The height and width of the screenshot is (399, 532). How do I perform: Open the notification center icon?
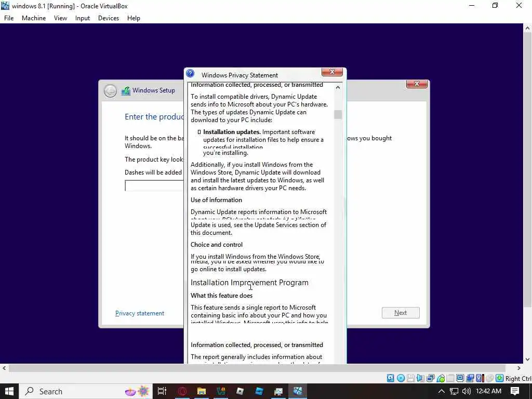point(515,391)
